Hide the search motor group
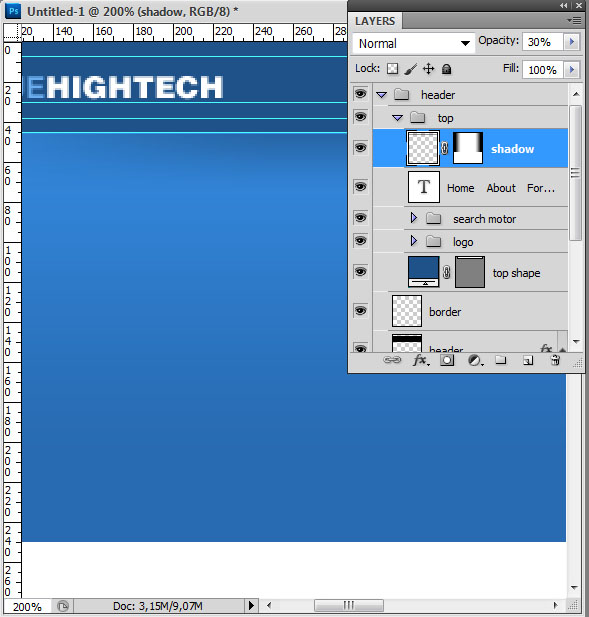This screenshot has width=589, height=617. tap(360, 218)
